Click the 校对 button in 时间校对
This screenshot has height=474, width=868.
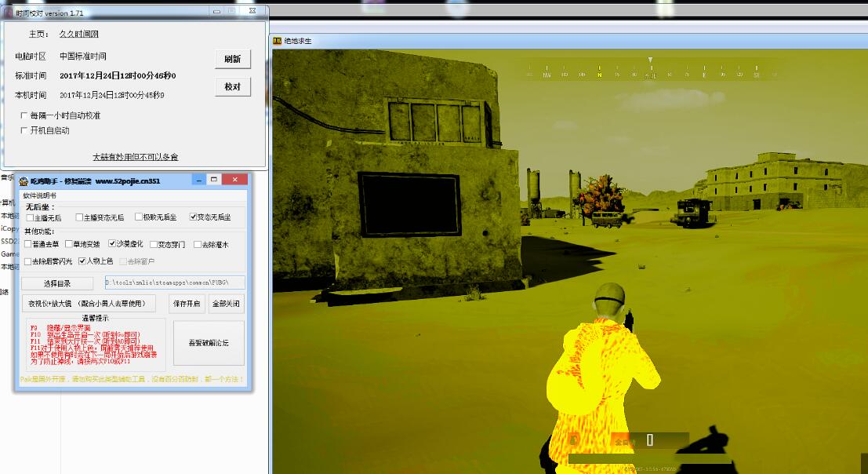pos(233,87)
